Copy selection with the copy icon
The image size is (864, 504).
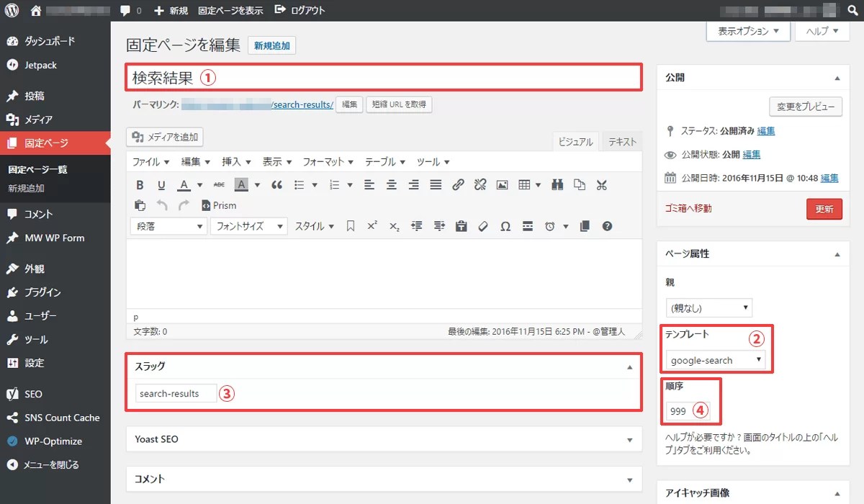(580, 185)
